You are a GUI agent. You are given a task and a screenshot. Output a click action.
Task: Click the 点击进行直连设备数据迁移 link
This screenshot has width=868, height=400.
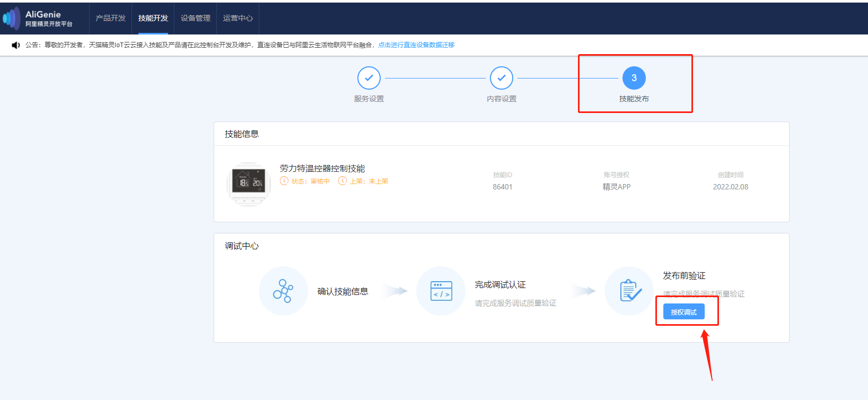pyautogui.click(x=416, y=45)
